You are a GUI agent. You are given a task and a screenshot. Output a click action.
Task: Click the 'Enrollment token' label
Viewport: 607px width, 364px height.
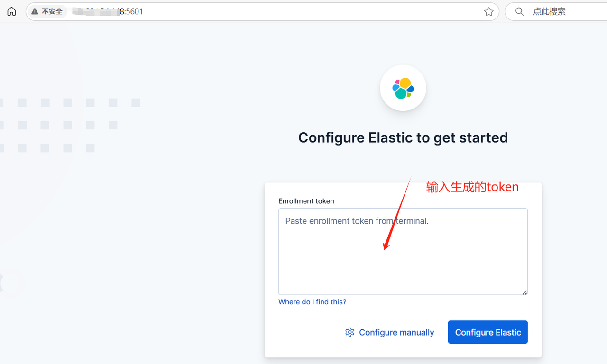click(x=306, y=201)
